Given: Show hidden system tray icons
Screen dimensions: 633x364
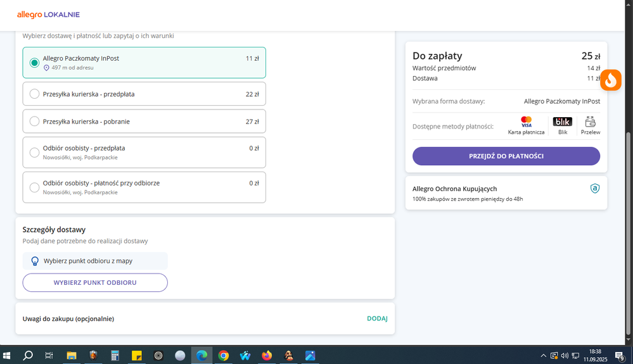Looking at the screenshot, I should click(544, 356).
